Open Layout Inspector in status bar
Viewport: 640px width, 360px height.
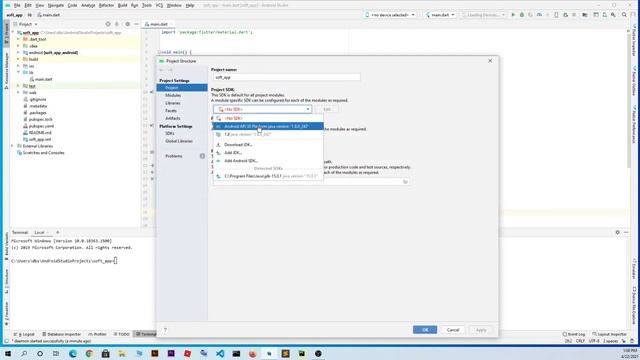(x=609, y=334)
